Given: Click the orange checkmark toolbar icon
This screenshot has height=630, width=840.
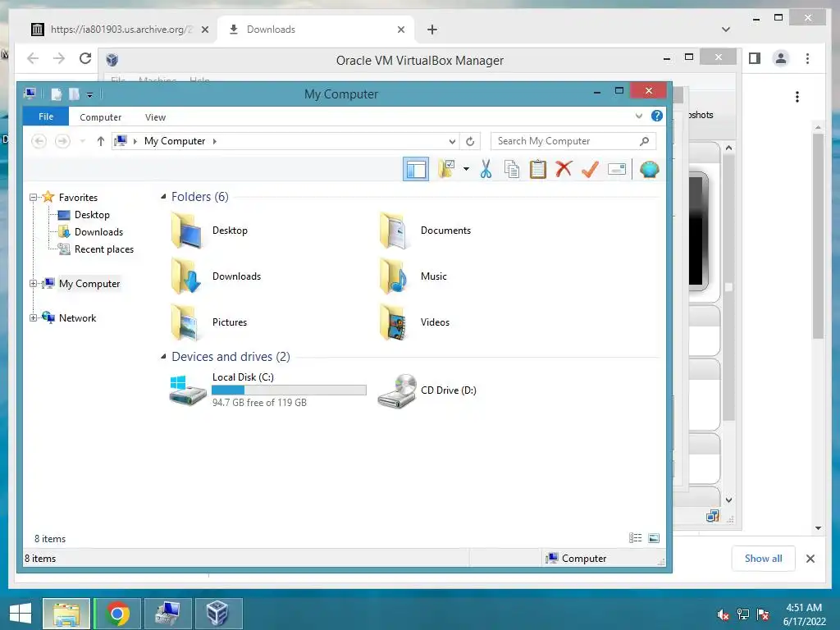Looking at the screenshot, I should (x=590, y=169).
